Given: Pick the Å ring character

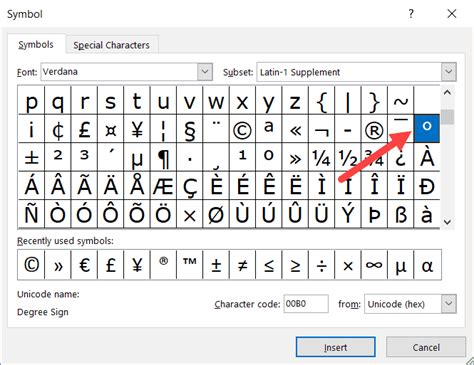Looking at the screenshot, I should [137, 186].
